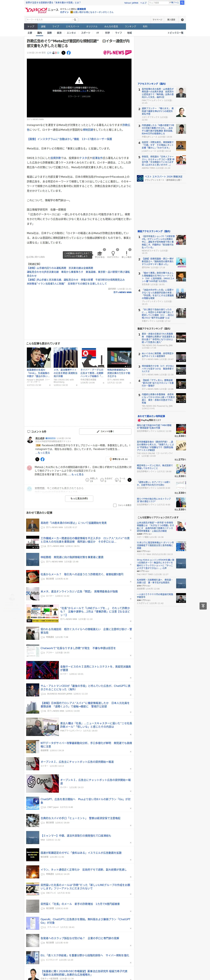Select the スポーツ category tab

click(86, 33)
